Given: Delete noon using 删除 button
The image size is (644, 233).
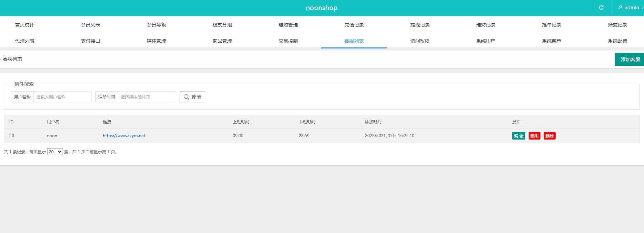Looking at the screenshot, I should 549,136.
